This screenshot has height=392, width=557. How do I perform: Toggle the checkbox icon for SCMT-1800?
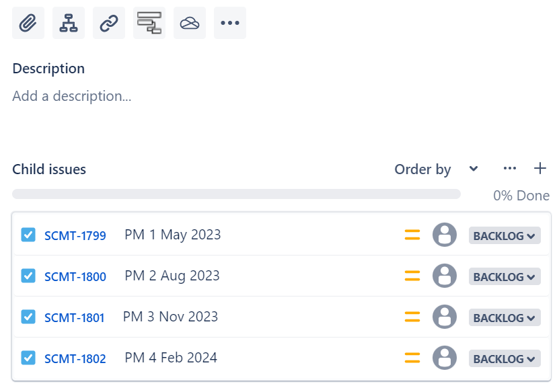pyautogui.click(x=28, y=276)
